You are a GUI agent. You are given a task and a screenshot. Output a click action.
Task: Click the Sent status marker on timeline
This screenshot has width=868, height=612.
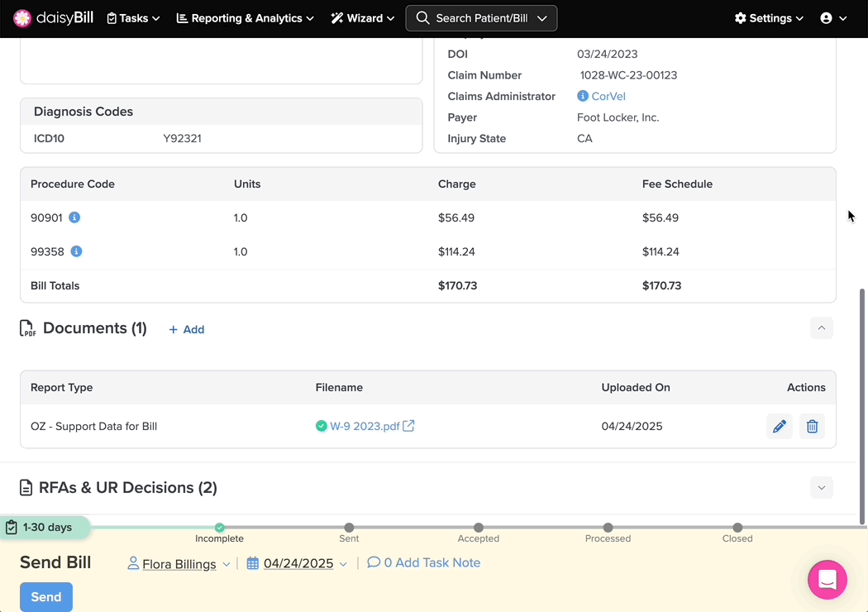(x=349, y=528)
